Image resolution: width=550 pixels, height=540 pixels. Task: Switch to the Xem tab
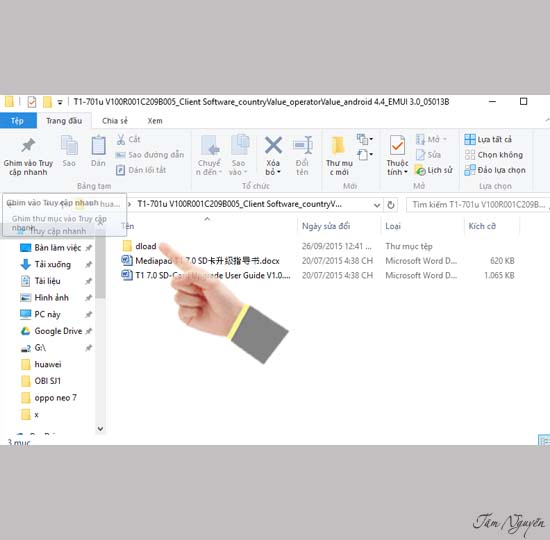(155, 121)
